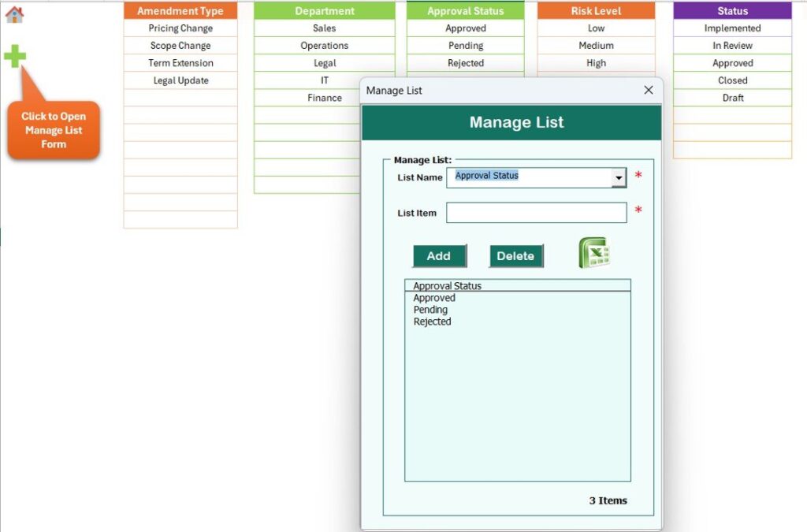Select the Low risk level cell
Screen dimensions: 807x532
point(596,28)
